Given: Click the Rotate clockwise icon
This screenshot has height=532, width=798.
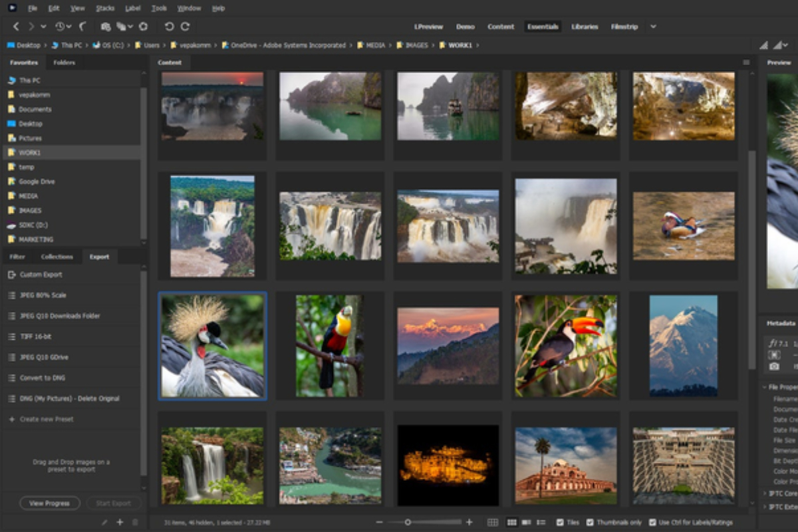Looking at the screenshot, I should pos(185,27).
